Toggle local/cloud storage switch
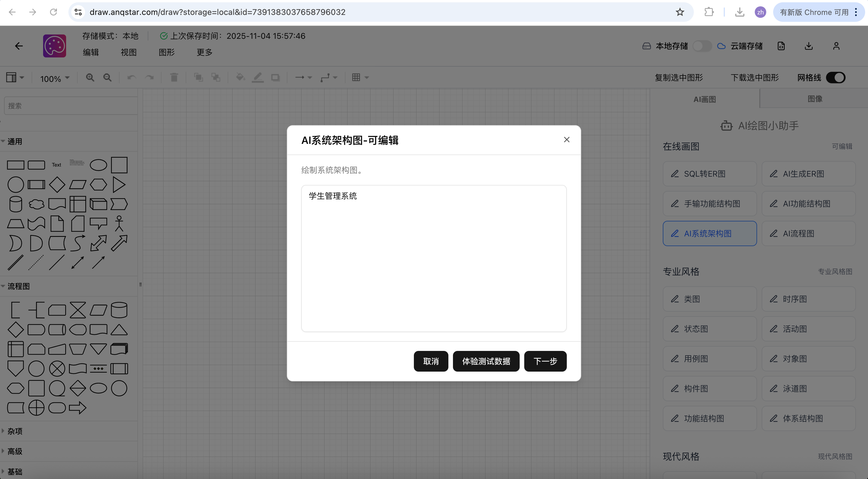This screenshot has width=868, height=479. pyautogui.click(x=702, y=46)
